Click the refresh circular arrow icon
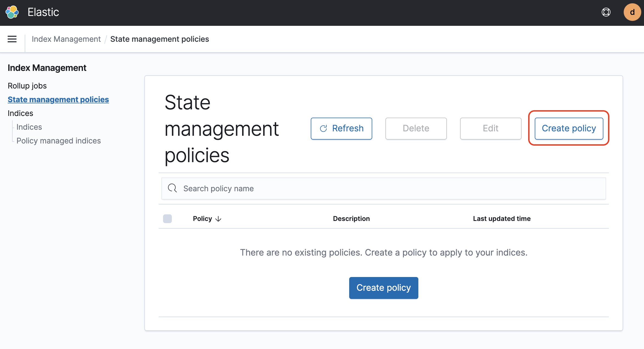Viewport: 644px width, 349px height. coord(323,129)
